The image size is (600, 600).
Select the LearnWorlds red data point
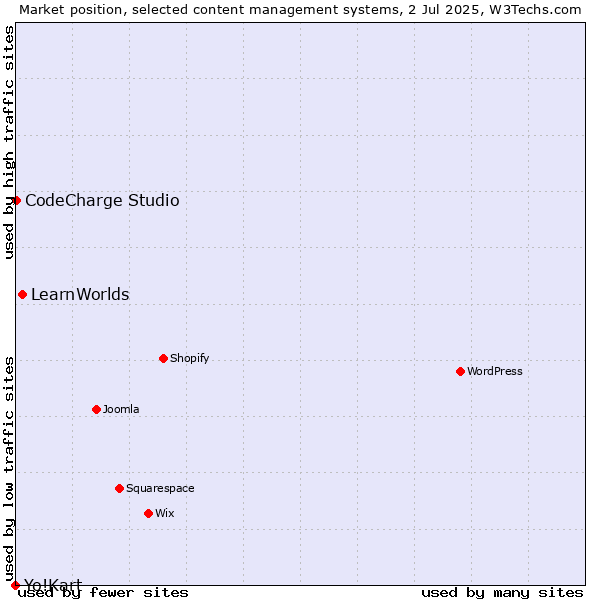23,294
